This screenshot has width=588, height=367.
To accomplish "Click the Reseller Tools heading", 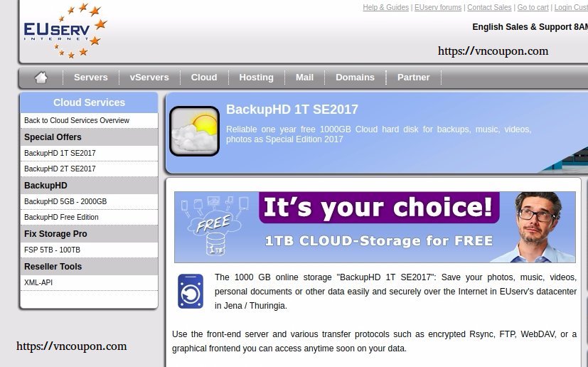I will pyautogui.click(x=89, y=267).
